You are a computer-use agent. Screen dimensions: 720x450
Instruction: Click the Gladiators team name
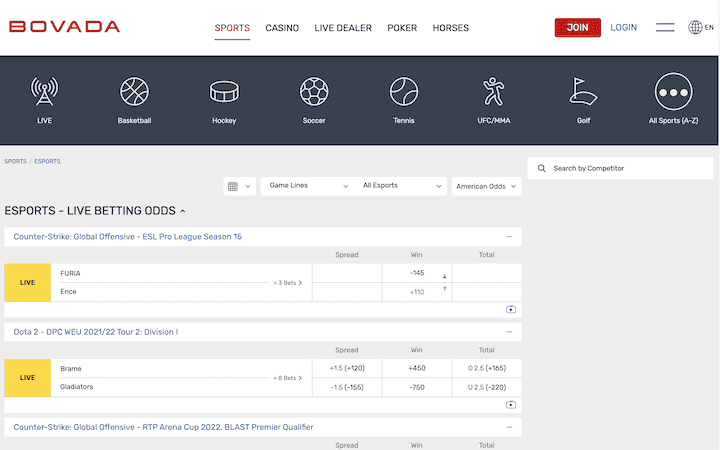[77, 387]
